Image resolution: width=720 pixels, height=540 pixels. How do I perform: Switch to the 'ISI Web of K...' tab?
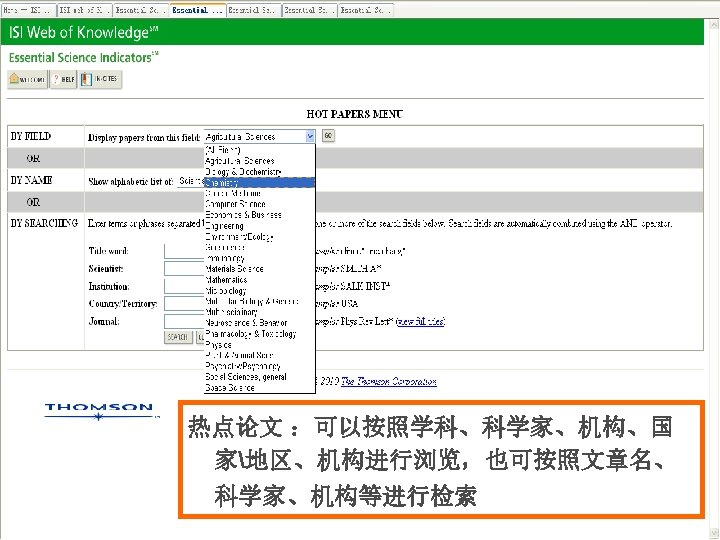click(84, 10)
